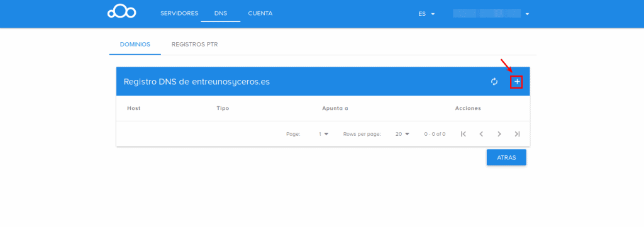
Task: Click the Acciones column header
Action: pos(468,108)
